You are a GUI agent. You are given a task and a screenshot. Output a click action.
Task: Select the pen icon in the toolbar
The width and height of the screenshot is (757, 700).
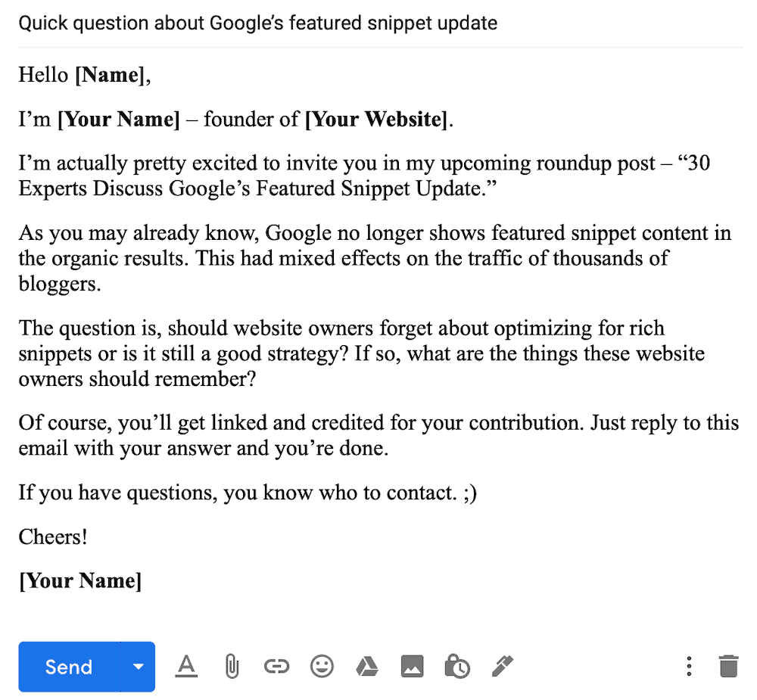pyautogui.click(x=502, y=667)
